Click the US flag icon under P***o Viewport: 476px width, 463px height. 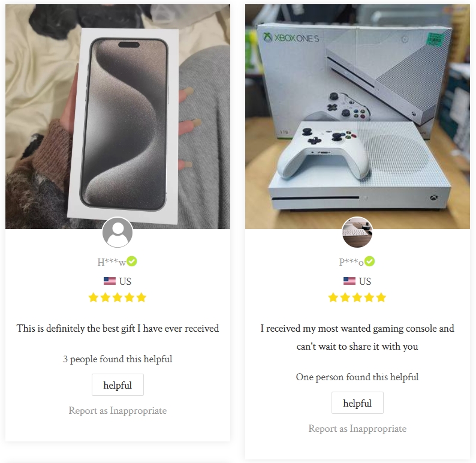point(350,281)
